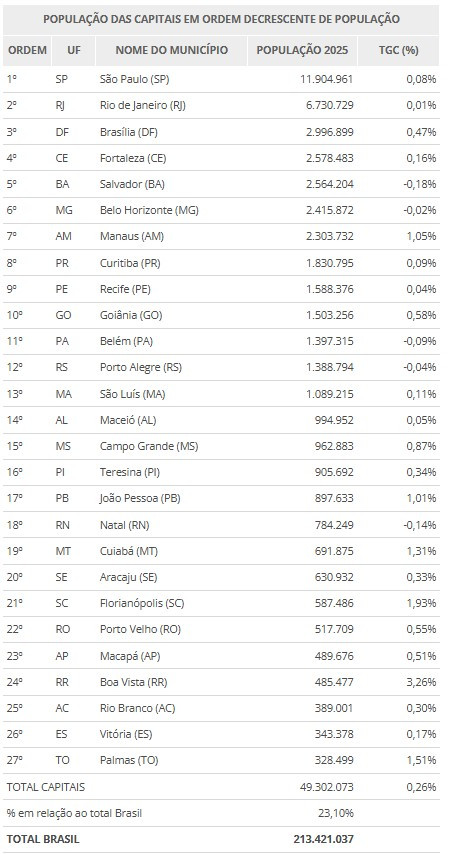Select the NOME DO MUNICÍPIO column header
Screen dimensions: 452x854
172,51
